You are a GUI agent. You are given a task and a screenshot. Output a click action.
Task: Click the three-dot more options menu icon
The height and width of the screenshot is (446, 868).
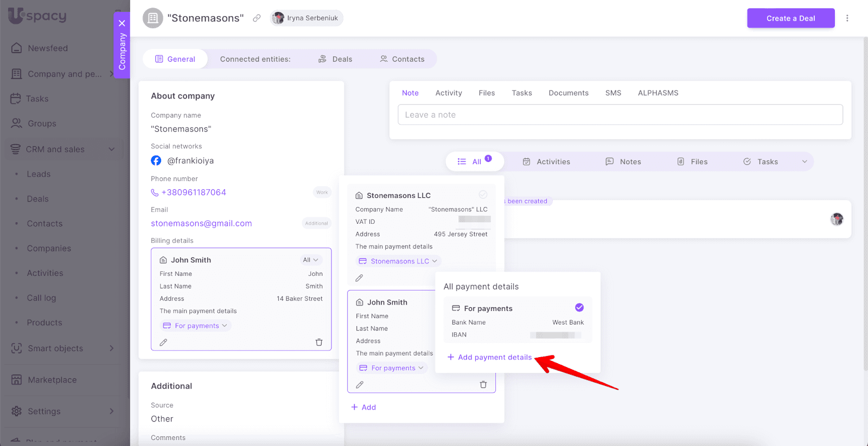(x=847, y=18)
